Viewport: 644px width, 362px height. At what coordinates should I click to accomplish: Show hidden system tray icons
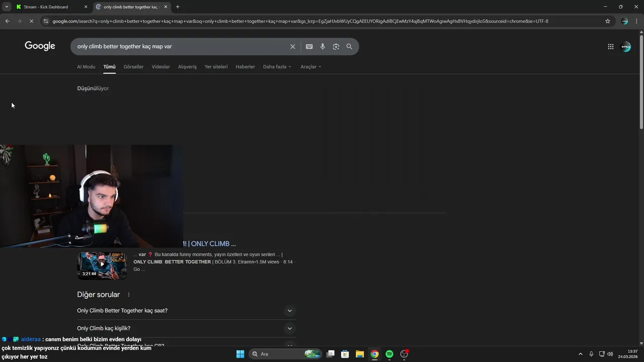(580, 354)
